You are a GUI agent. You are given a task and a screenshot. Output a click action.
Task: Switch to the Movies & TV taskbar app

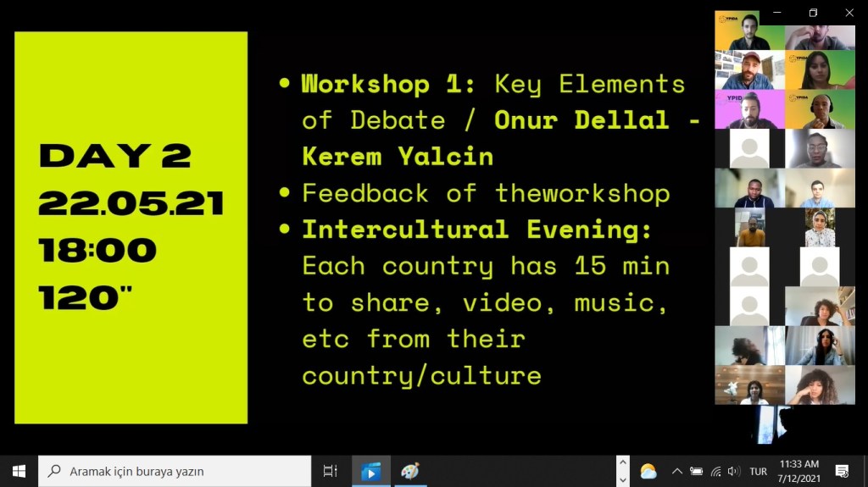370,471
